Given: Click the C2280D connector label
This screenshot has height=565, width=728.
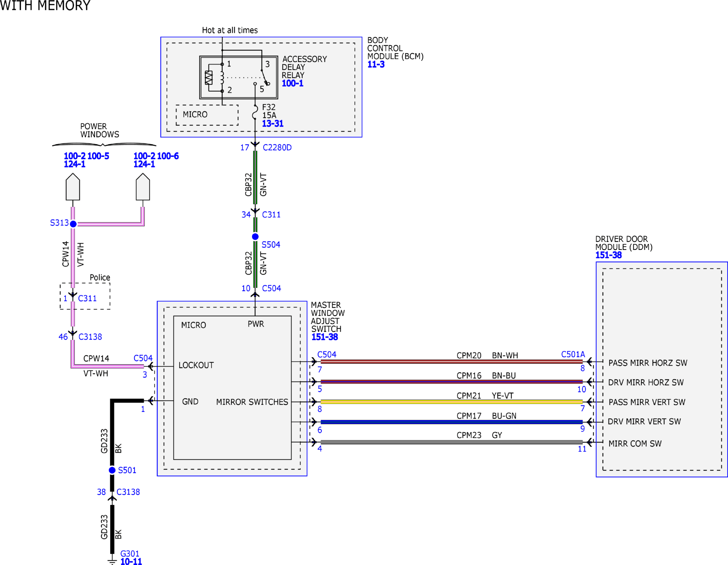Looking at the screenshot, I should [277, 147].
